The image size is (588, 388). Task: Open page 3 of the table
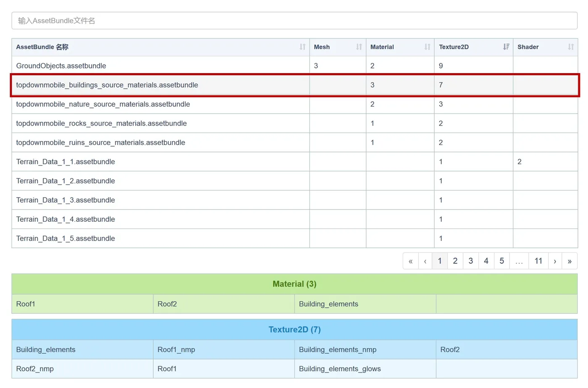(471, 261)
